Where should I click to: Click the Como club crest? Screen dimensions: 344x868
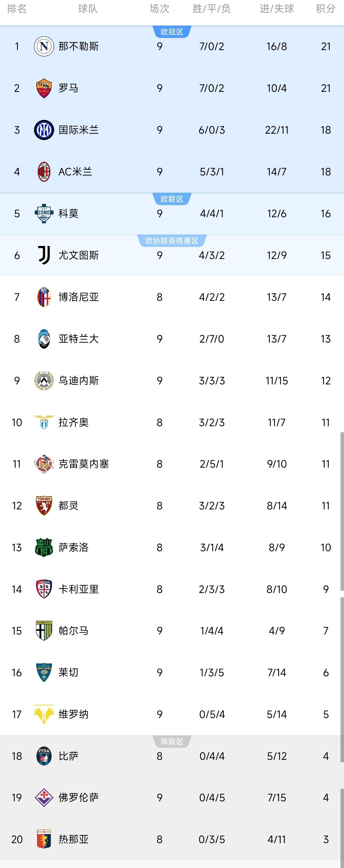[43, 214]
